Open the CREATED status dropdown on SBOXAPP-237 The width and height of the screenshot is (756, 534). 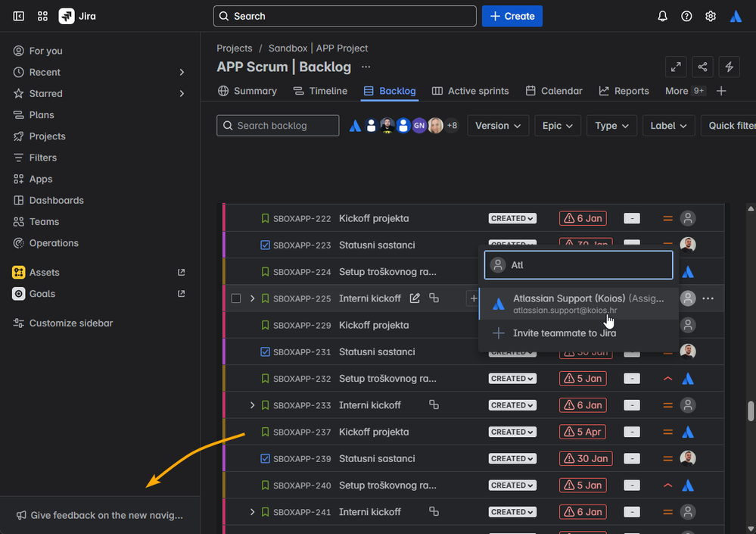tap(512, 432)
